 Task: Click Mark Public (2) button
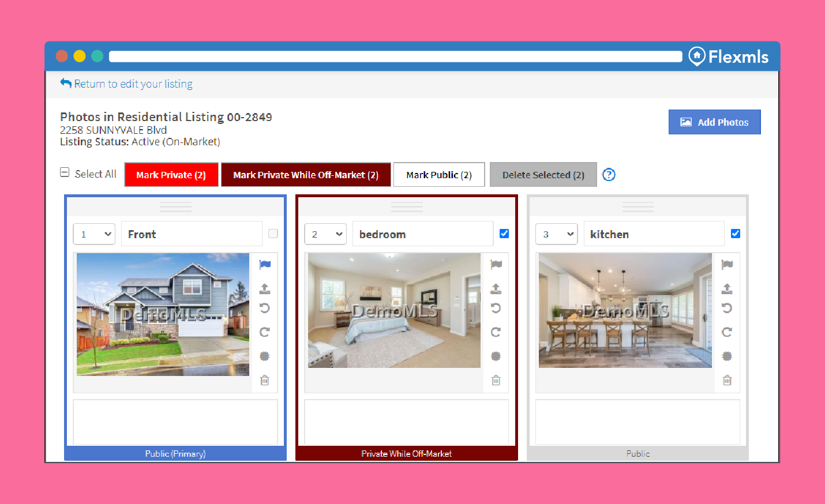tap(439, 175)
